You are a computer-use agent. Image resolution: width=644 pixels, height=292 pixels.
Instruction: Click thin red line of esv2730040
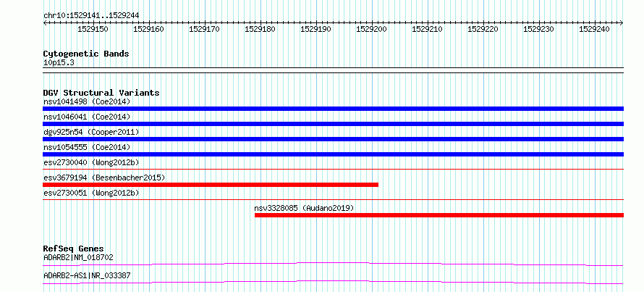coord(333,169)
